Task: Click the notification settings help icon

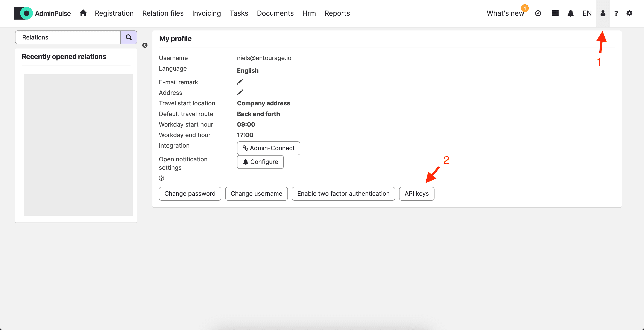Action: tap(161, 178)
